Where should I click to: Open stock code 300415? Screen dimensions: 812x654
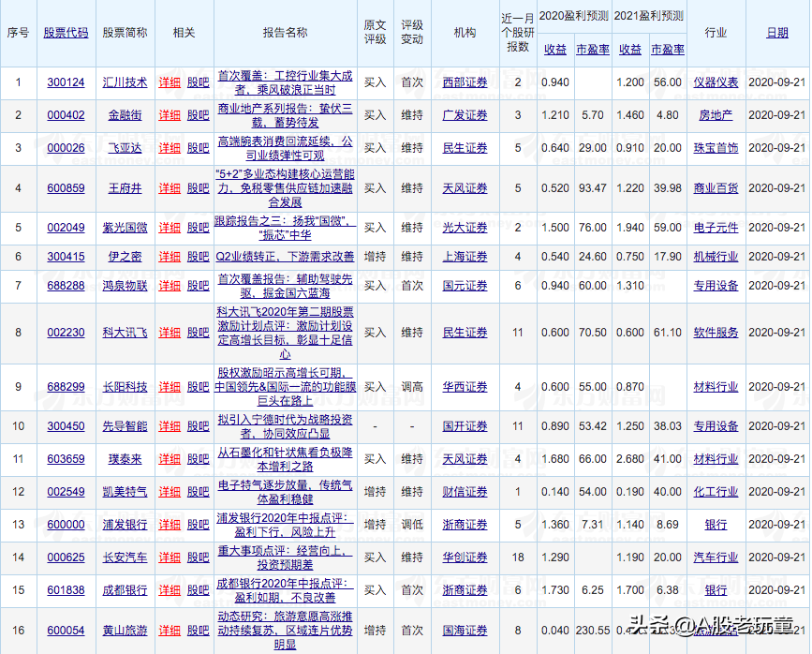66,257
